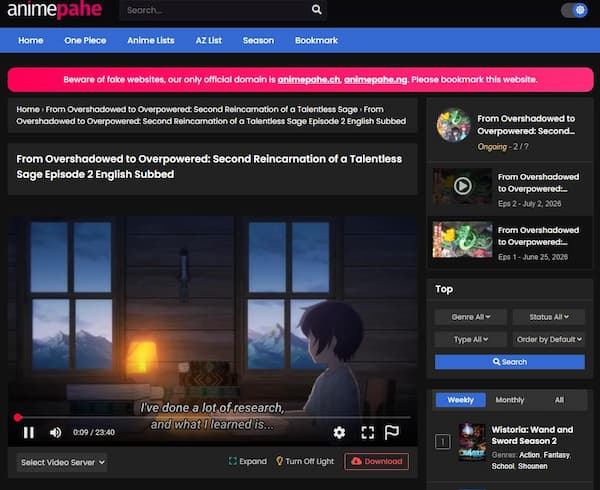Click the blue Search button in Top
The image size is (600, 490).
coord(510,362)
